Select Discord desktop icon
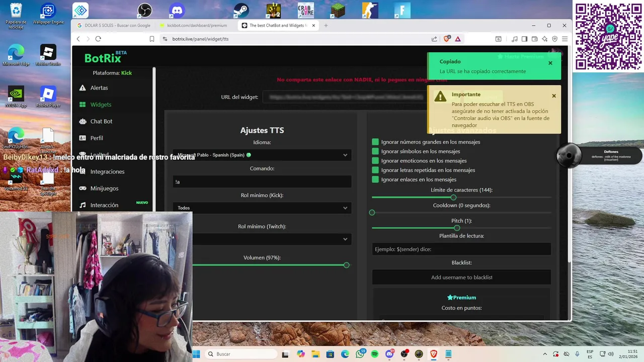644x362 pixels. pyautogui.click(x=177, y=10)
